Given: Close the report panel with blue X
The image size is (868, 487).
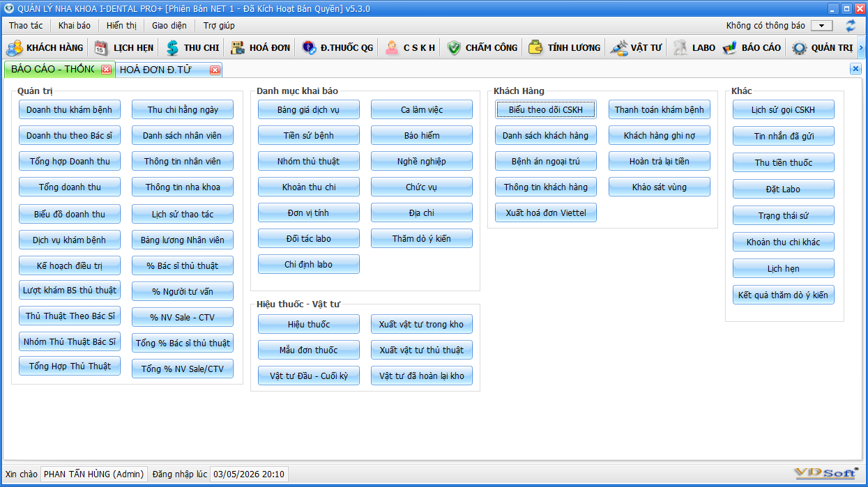Looking at the screenshot, I should click(x=855, y=68).
